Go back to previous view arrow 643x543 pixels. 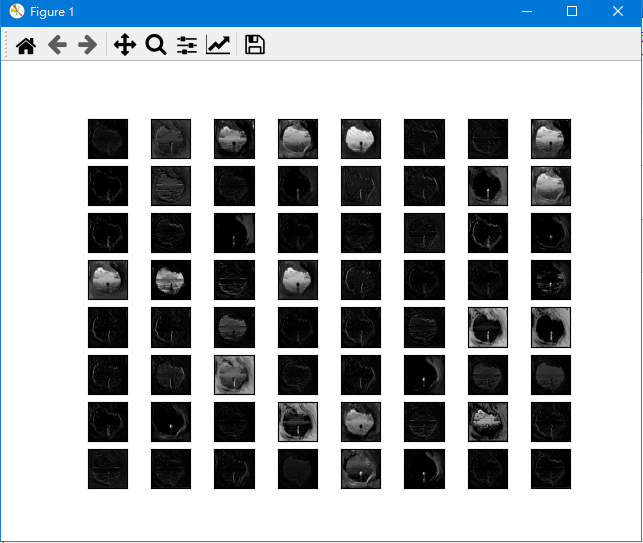click(x=57, y=45)
